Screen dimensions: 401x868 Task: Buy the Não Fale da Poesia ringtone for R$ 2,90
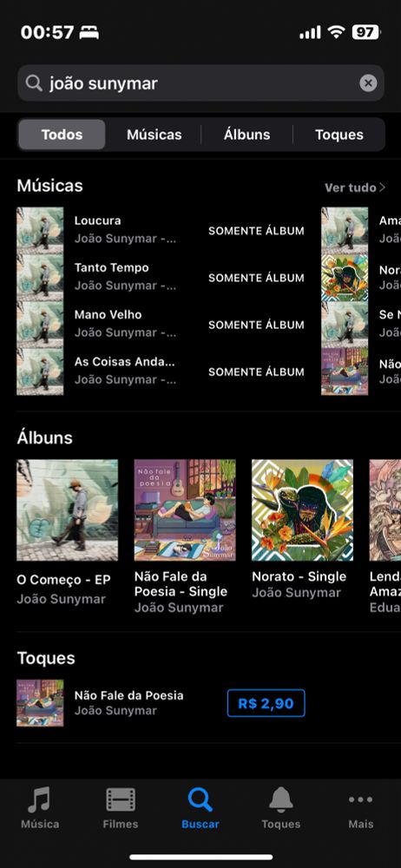click(x=266, y=703)
